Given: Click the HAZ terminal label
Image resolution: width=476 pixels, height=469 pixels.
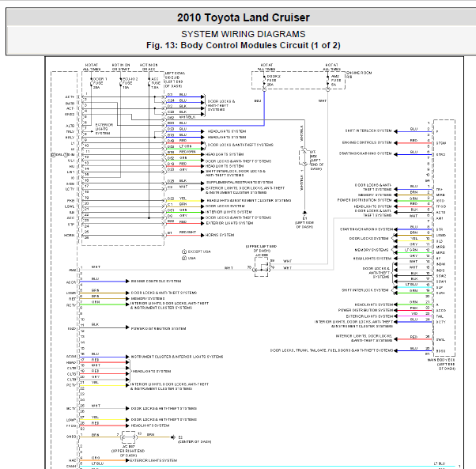Looking at the screenshot, I should click(x=72, y=460).
